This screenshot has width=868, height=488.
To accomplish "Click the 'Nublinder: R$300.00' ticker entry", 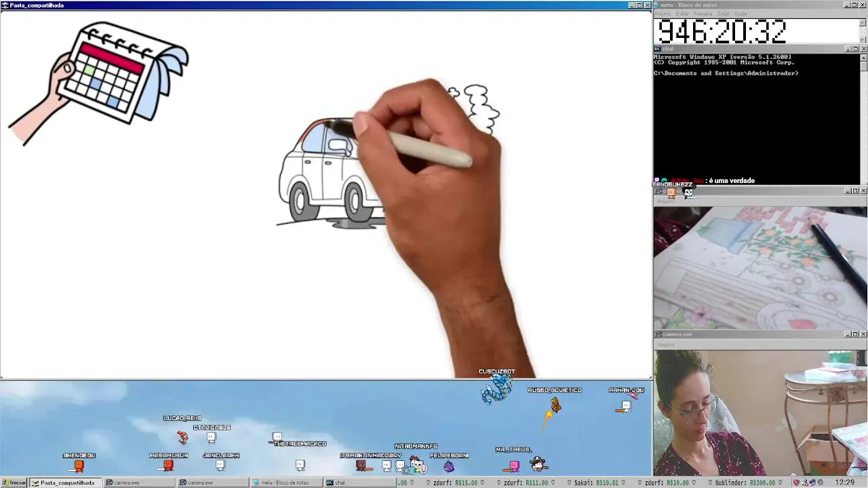I will (745, 483).
